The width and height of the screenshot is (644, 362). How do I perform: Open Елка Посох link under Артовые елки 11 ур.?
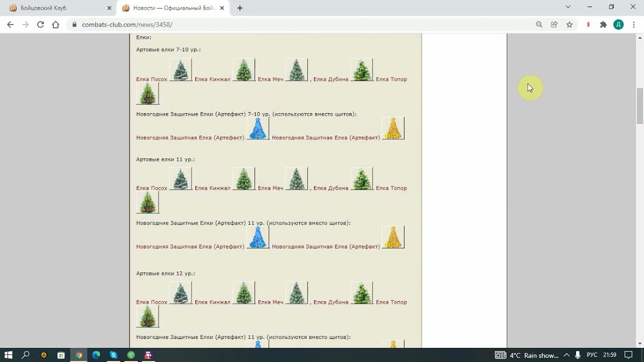coord(151,188)
